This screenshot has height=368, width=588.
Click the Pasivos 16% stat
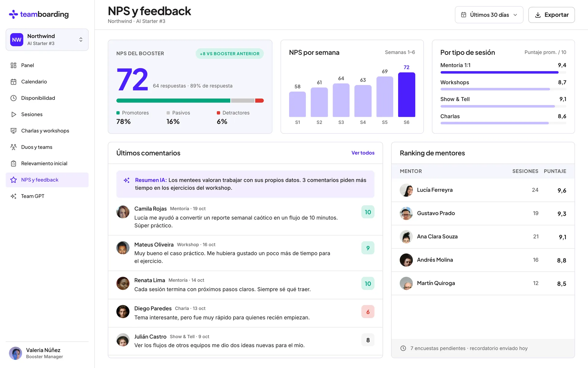(178, 117)
